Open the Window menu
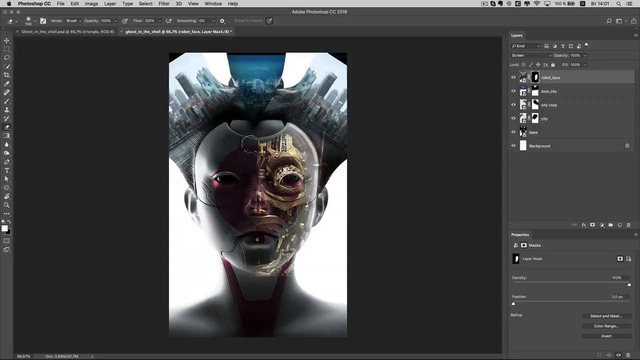Screen dimensions: 640x360 pos(213,4)
